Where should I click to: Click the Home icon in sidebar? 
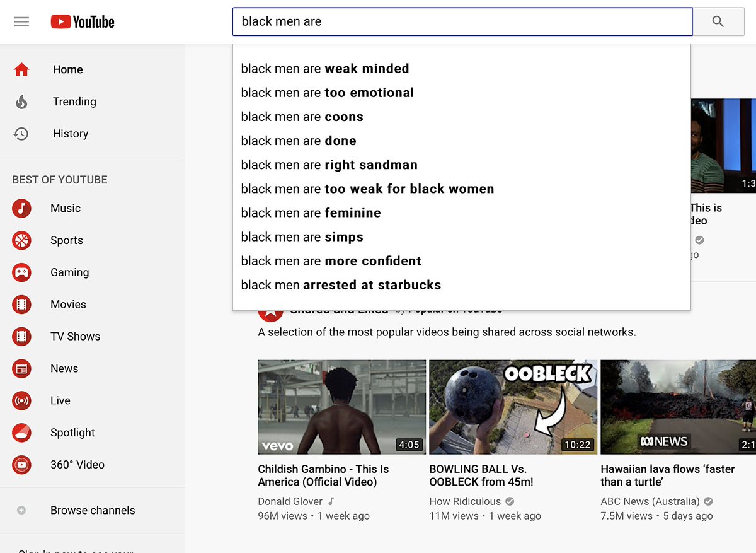[x=21, y=70]
